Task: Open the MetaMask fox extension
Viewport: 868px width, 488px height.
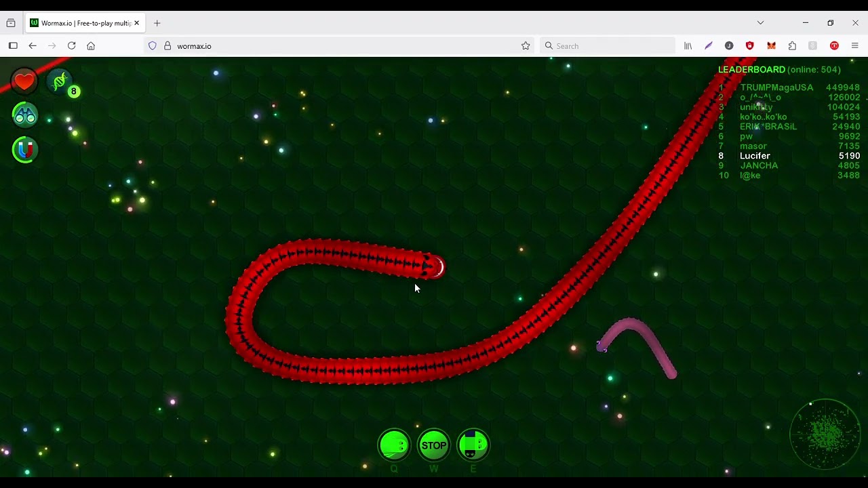Action: pos(771,46)
